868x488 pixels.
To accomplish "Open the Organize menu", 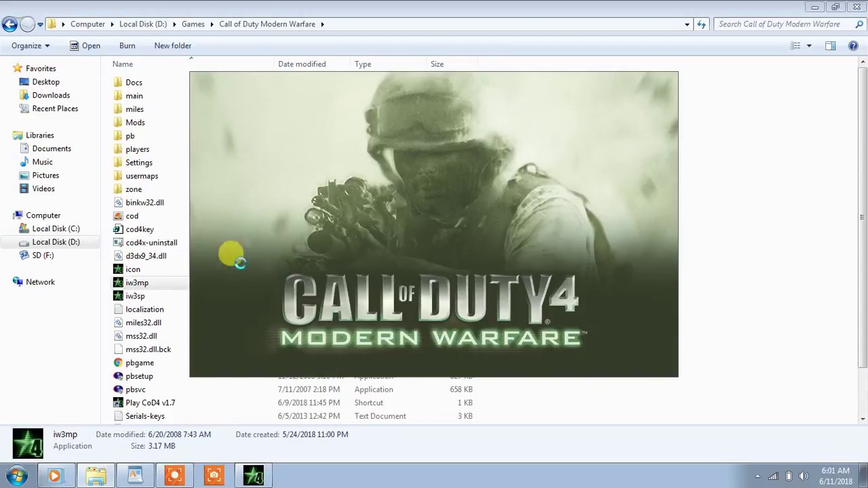I will (31, 45).
